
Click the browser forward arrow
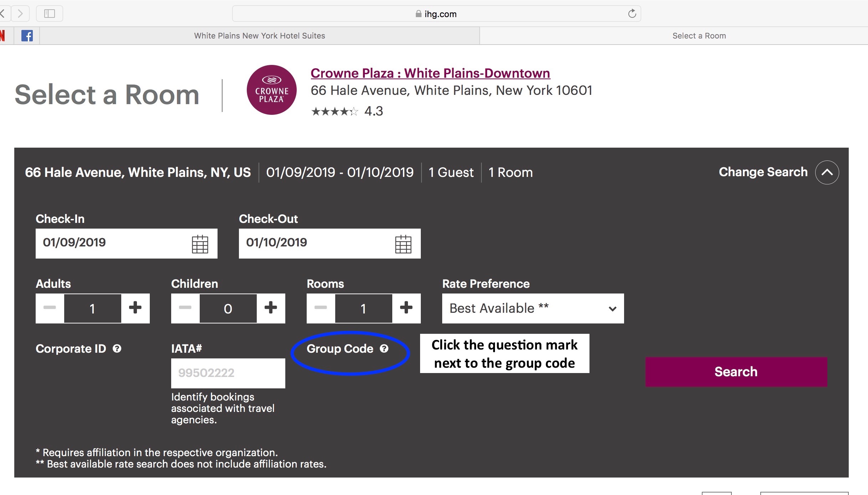tap(20, 14)
